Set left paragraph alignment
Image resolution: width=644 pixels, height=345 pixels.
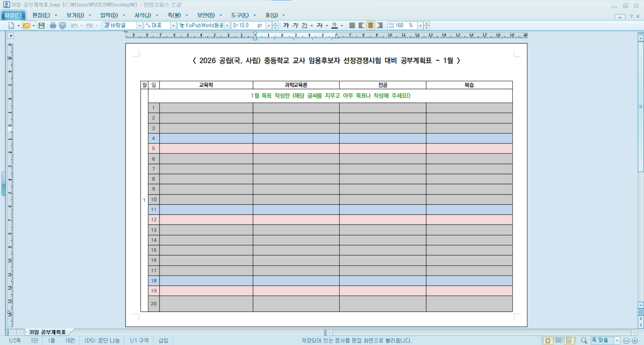click(x=361, y=25)
